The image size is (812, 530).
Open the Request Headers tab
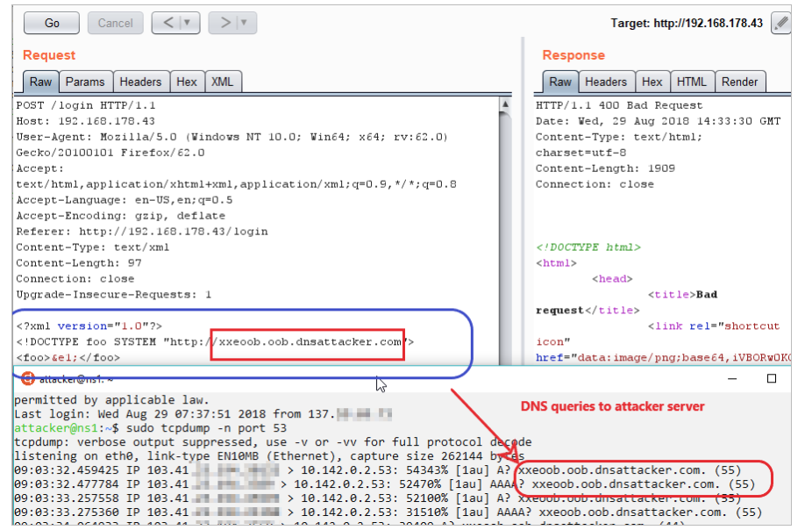141,82
